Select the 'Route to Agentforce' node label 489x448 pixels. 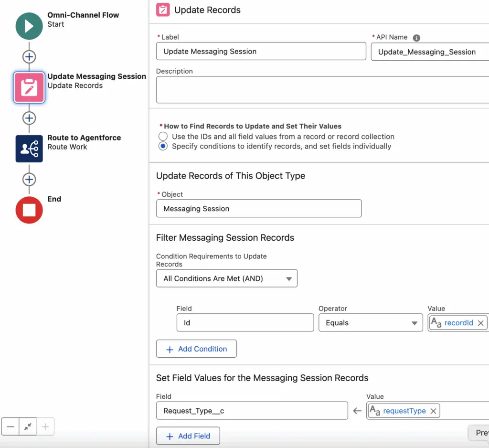pyautogui.click(x=84, y=138)
